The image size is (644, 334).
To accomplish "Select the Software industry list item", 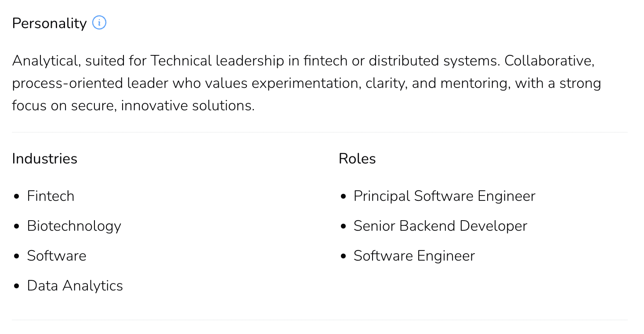I will [x=57, y=256].
